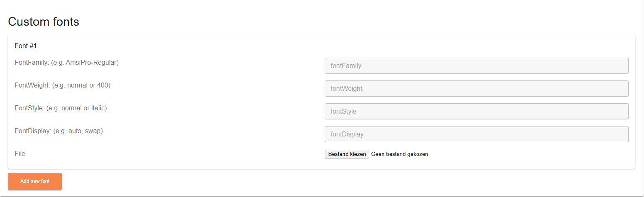Click the '(e.g. normal or italic)' hint
Image resolution: width=644 pixels, height=197 pixels.
[77, 108]
